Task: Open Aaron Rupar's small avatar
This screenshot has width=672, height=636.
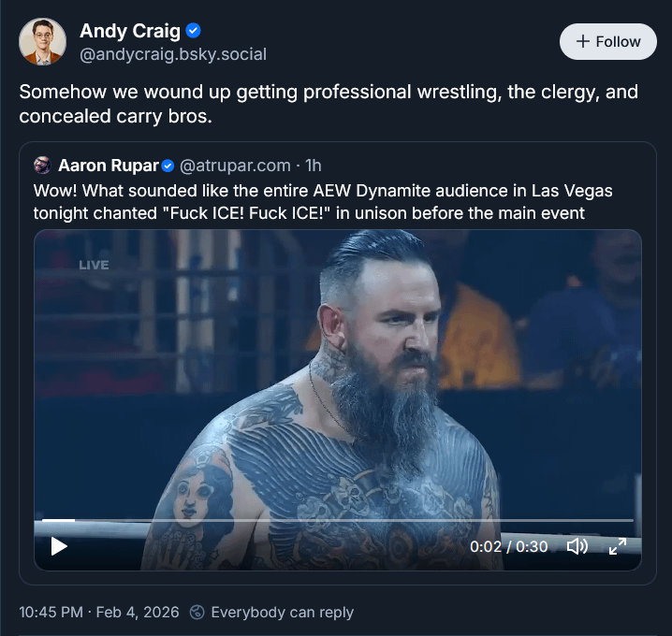Action: (x=42, y=166)
